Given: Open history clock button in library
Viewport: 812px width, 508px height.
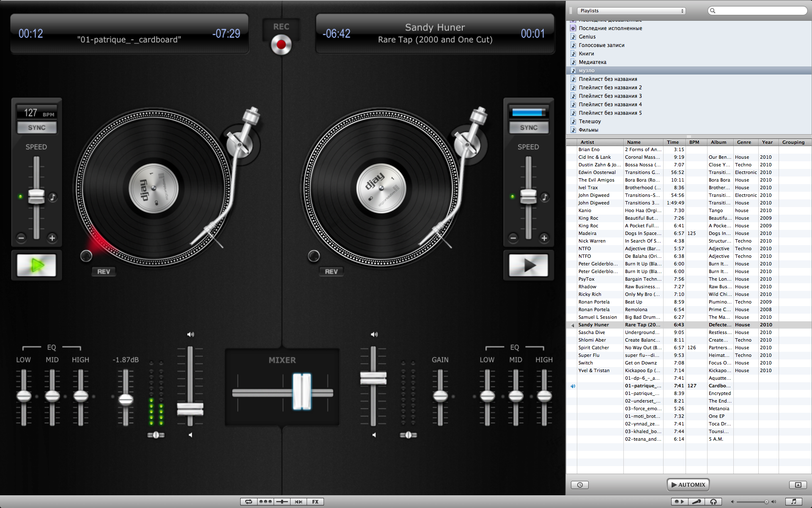Looking at the screenshot, I should click(580, 485).
